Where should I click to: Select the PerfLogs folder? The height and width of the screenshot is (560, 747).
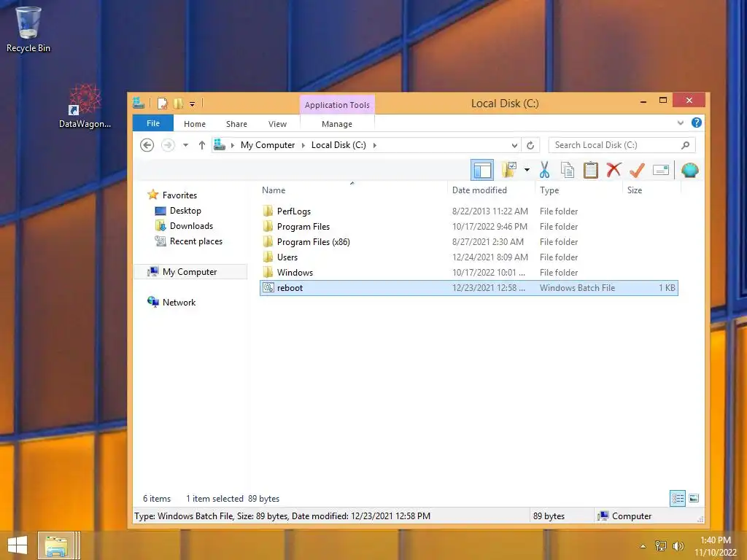click(x=469, y=211)
